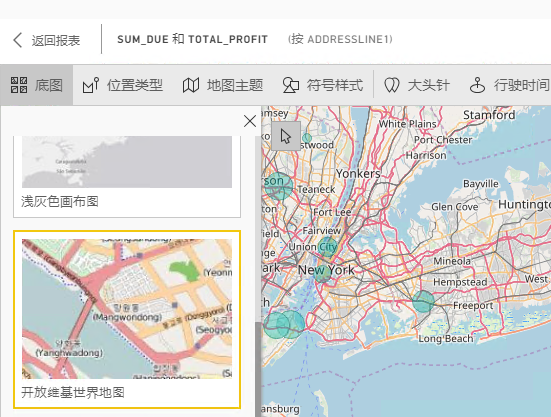Click the 开放维基世界地图 label
The image size is (551, 417).
tap(73, 392)
